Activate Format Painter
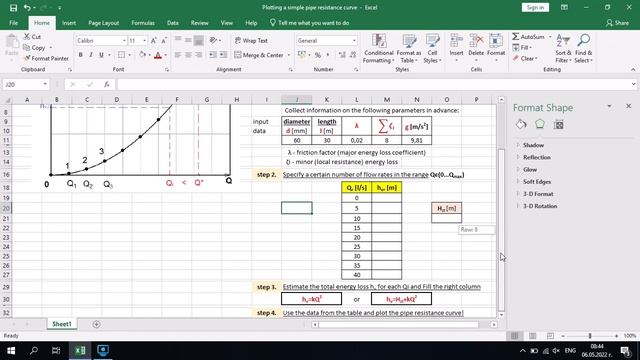The image size is (640, 360). 46,58
